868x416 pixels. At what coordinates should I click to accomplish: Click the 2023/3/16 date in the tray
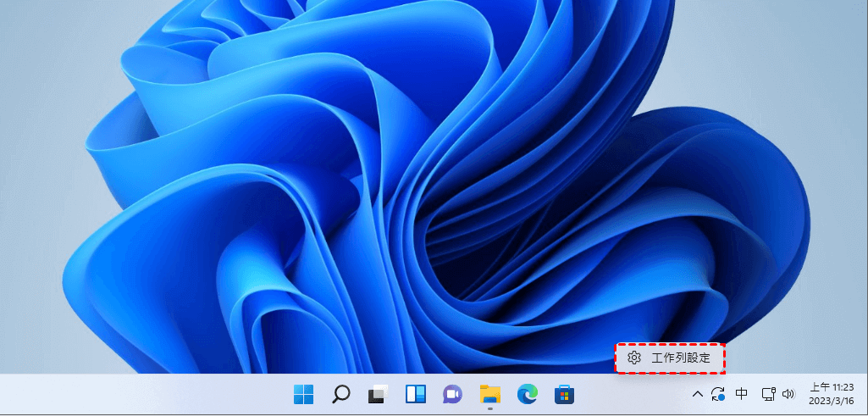[832, 401]
